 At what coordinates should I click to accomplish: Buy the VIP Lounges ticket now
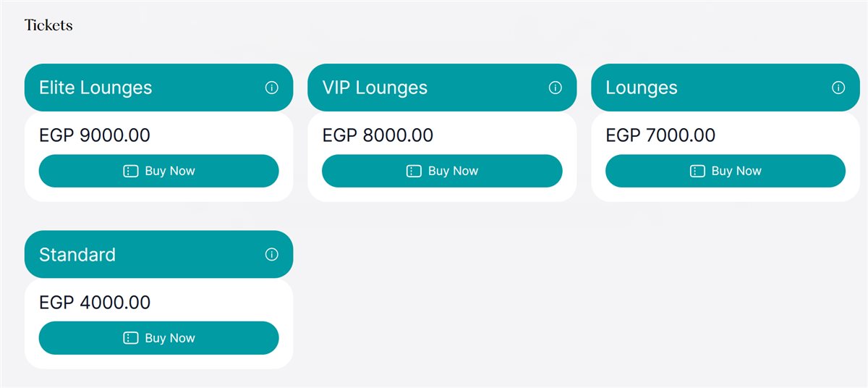pos(442,171)
